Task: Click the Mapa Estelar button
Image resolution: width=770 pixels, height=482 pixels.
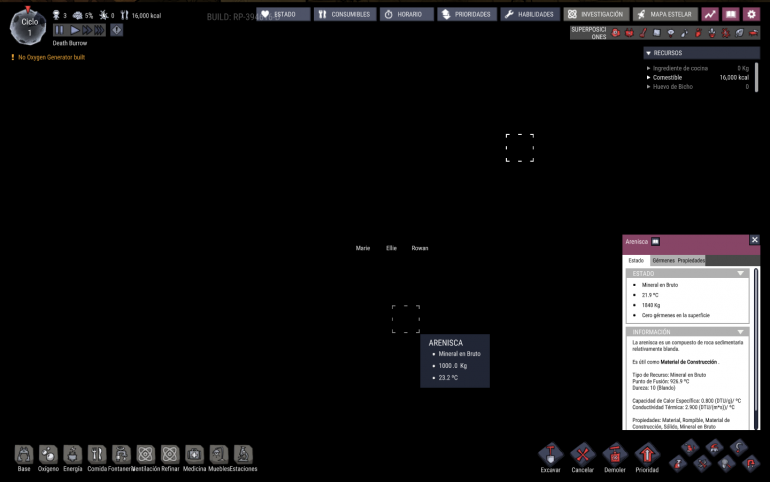Action: [665, 15]
